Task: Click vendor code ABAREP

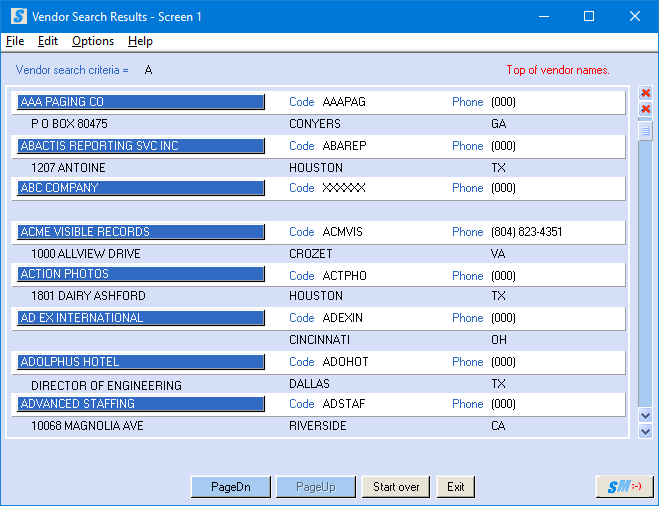Action: 345,146
